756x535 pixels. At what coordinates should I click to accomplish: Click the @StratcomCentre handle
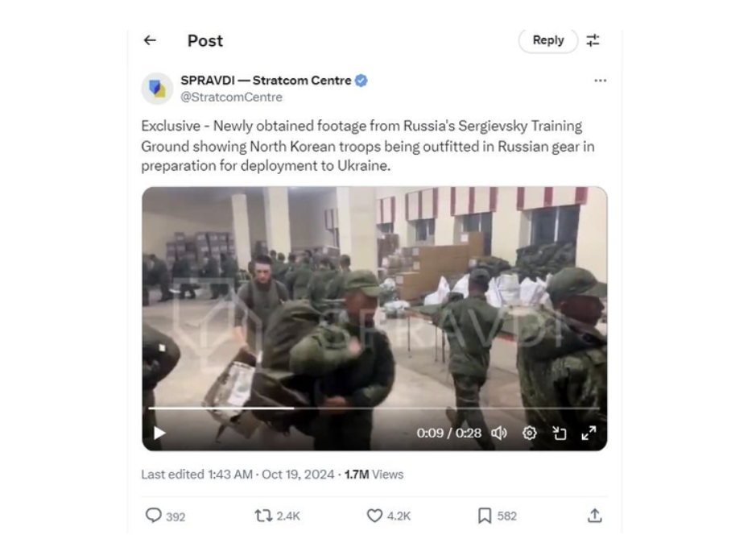click(231, 97)
